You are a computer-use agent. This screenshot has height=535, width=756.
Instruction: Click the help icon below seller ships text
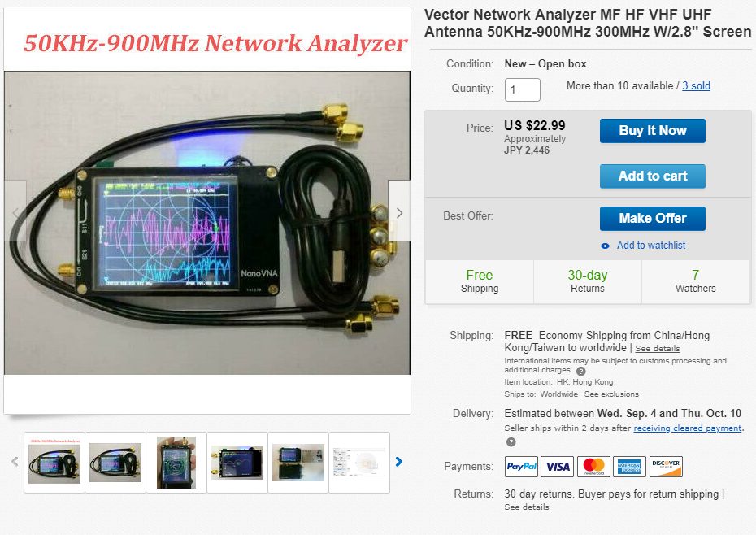511,441
